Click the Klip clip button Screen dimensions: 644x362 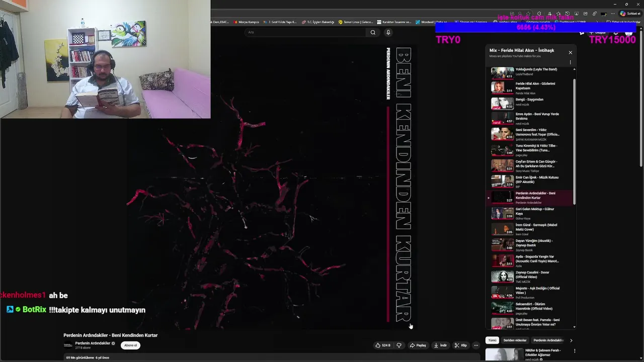[x=461, y=345]
